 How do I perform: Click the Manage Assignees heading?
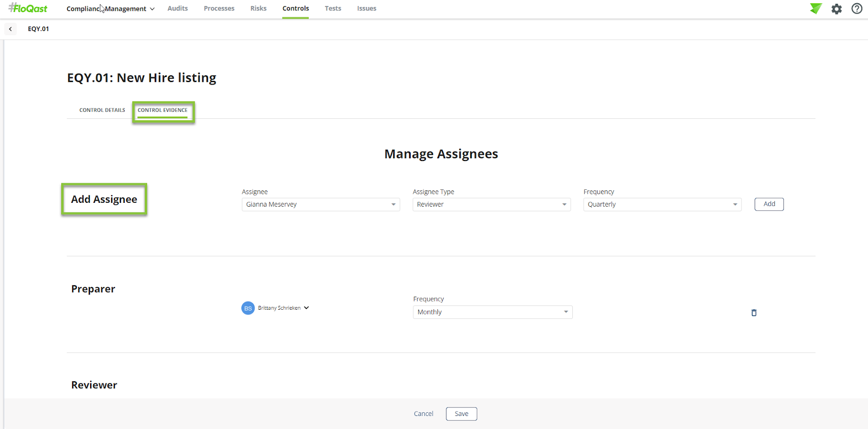(x=441, y=154)
